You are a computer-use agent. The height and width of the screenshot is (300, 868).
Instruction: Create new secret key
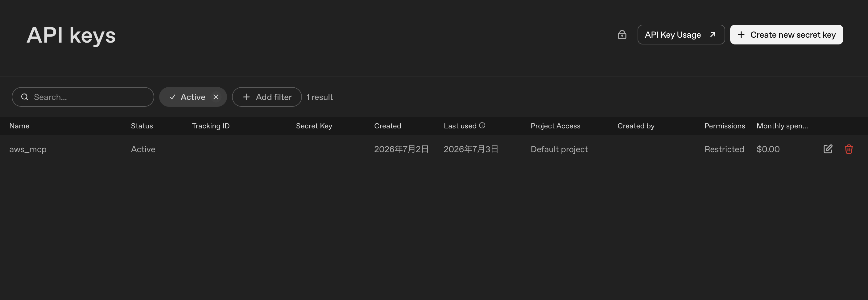click(787, 35)
